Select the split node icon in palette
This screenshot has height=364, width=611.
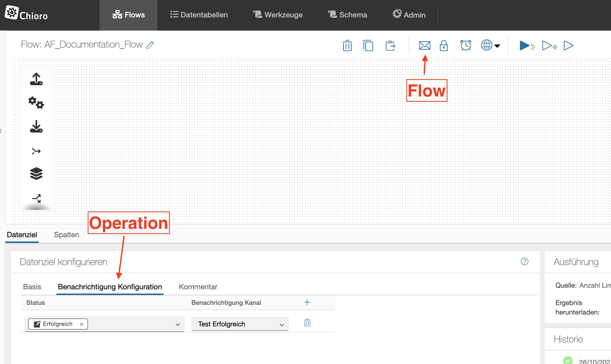click(36, 198)
